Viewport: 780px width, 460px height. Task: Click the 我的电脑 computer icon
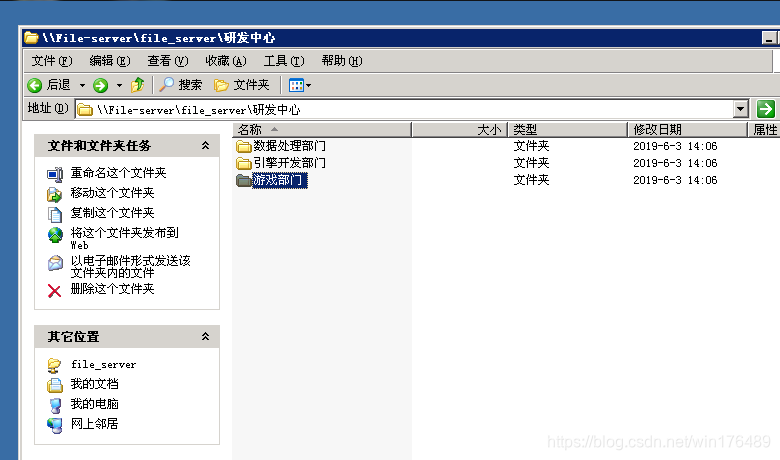55,405
